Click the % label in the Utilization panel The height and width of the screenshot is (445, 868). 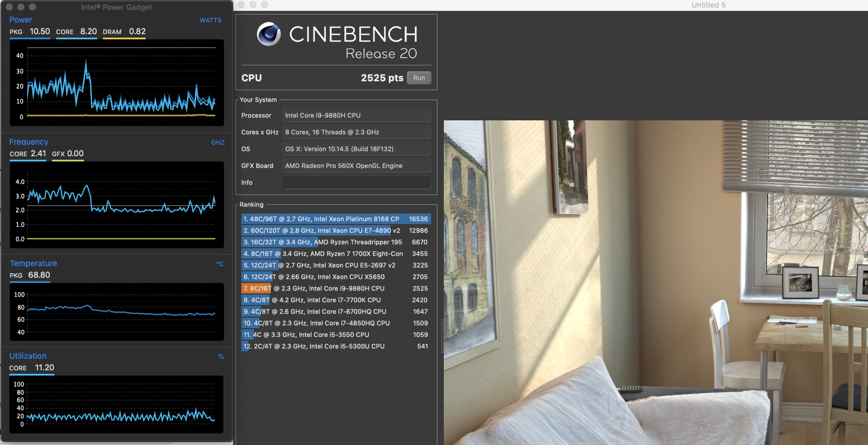tap(221, 356)
